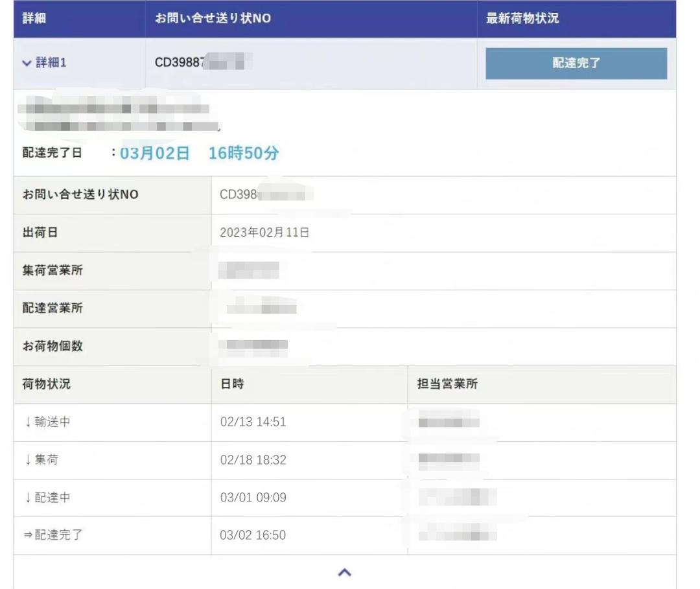This screenshot has height=589, width=700.
Task: Select the ⇒配達完了 final status entry
Action: pos(52,535)
